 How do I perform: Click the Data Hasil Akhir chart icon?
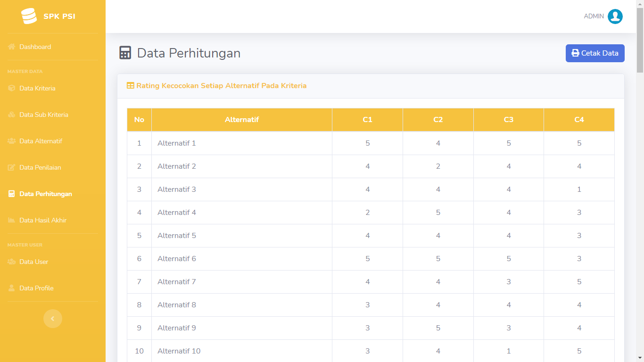click(x=12, y=220)
